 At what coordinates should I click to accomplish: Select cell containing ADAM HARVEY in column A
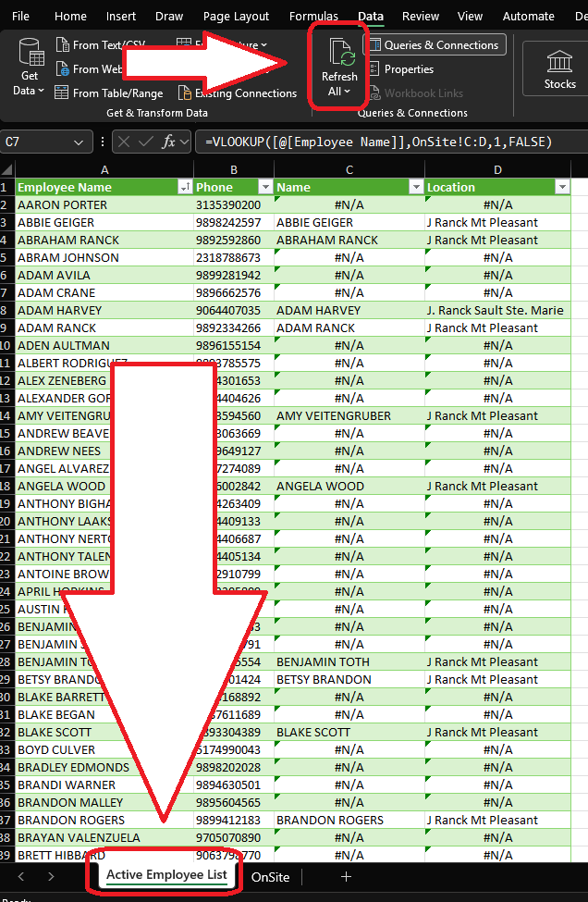point(60,310)
